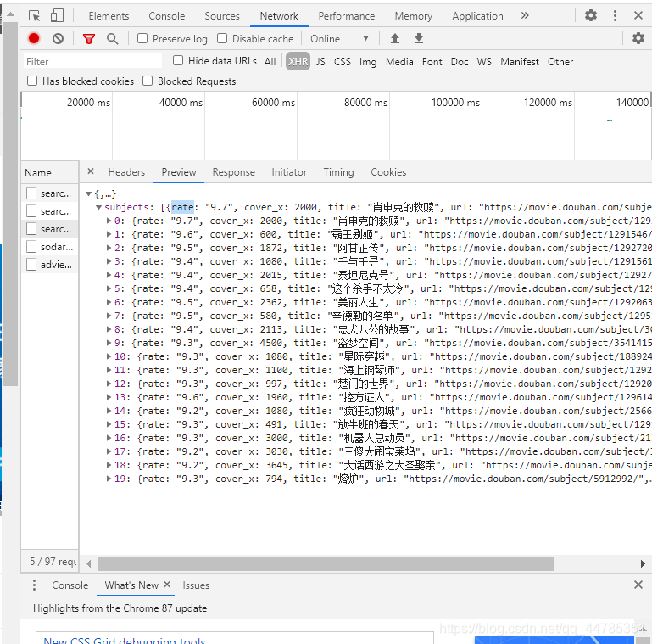Viewport: 652px width, 644px height.
Task: Expand item 19 熔炉
Action: point(109,479)
